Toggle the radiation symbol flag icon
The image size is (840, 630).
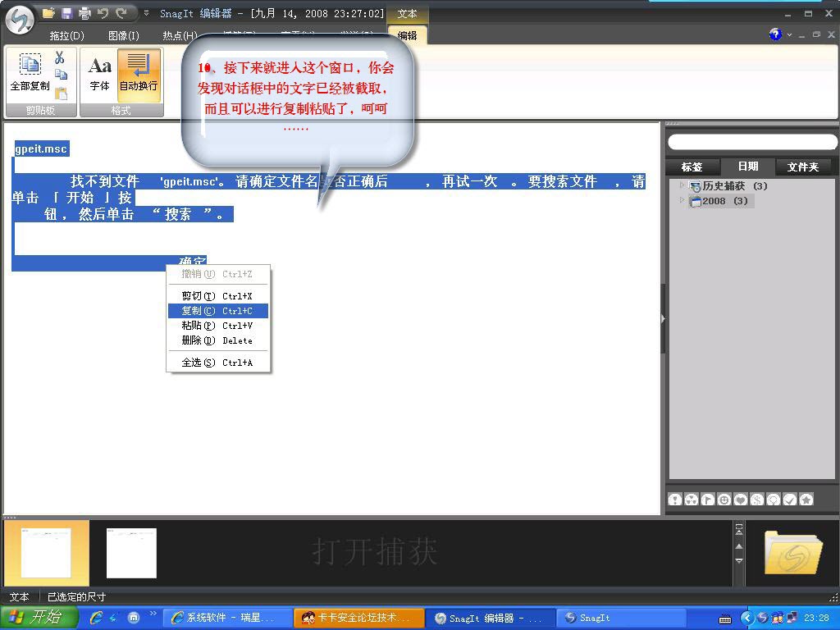tap(692, 500)
